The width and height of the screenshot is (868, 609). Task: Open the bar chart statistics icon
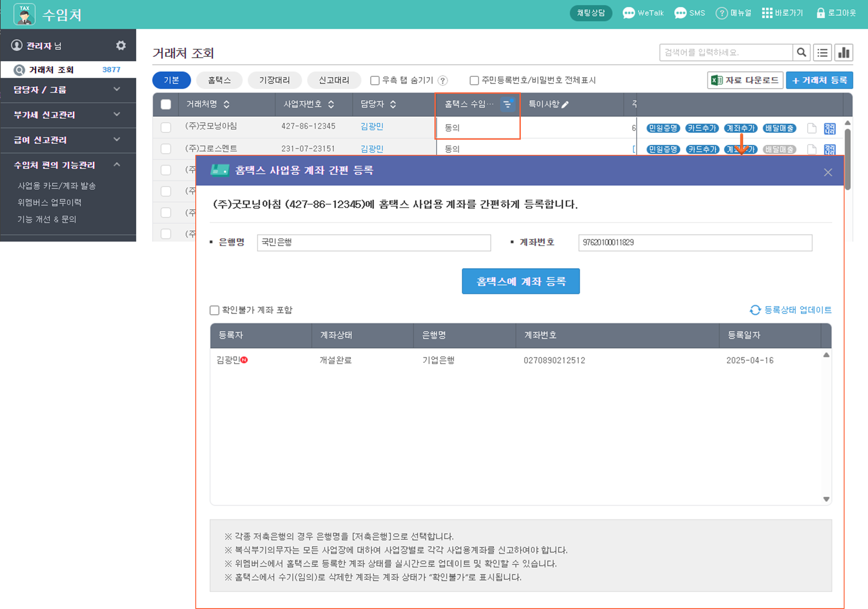click(844, 53)
